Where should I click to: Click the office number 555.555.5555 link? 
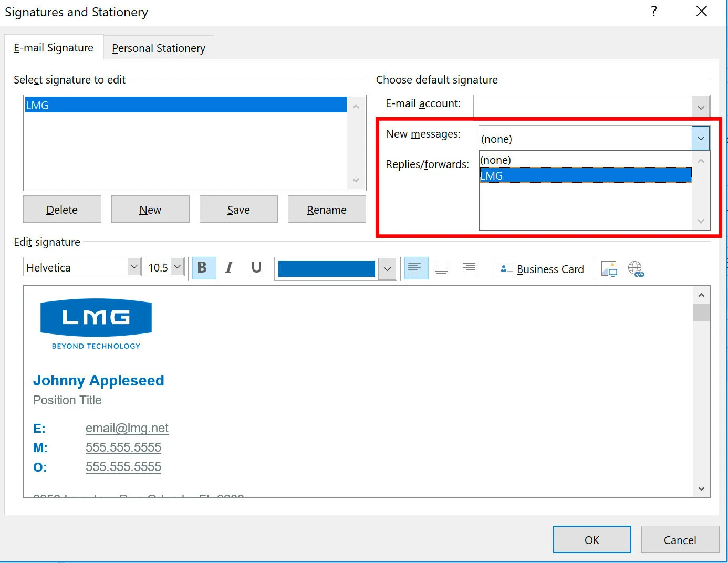pos(123,467)
